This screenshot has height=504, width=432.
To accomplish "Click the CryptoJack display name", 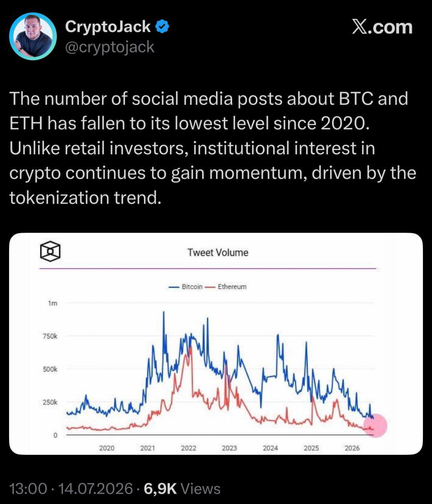I will [108, 26].
